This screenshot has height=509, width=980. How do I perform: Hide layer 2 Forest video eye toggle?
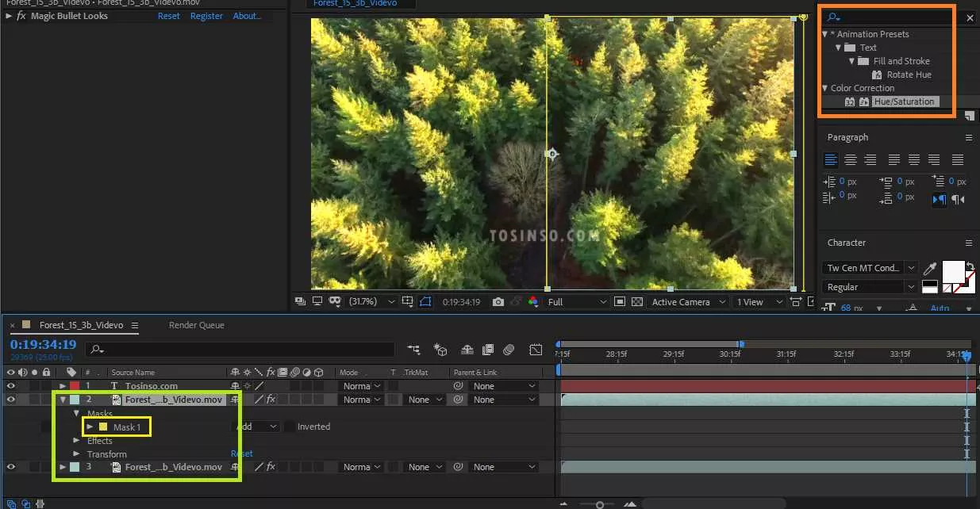[x=11, y=400]
